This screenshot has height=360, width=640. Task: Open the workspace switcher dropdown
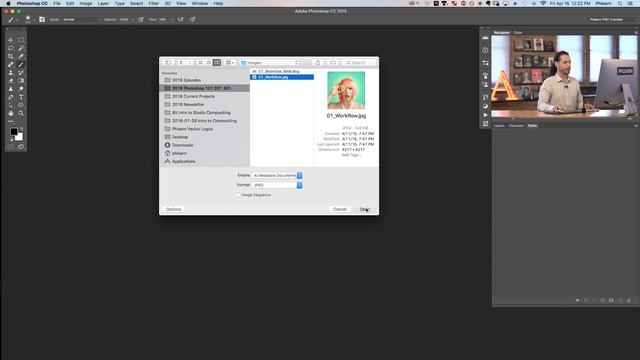[612, 19]
